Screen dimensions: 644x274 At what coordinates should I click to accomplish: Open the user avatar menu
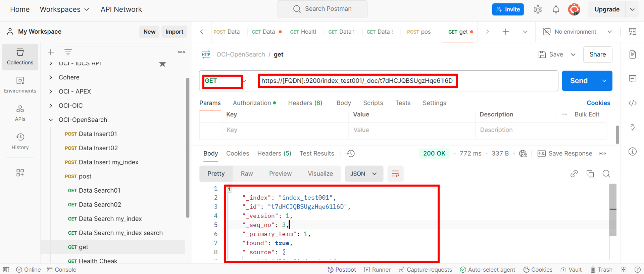(x=574, y=9)
